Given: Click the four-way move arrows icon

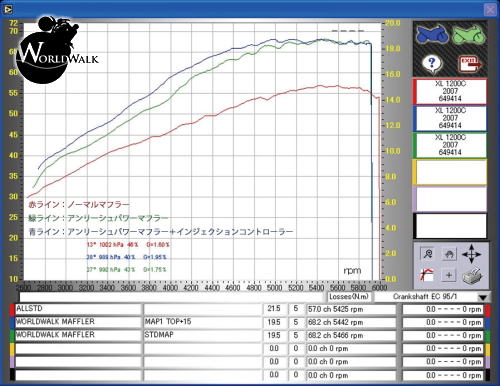Looking at the screenshot, I should click(472, 254).
